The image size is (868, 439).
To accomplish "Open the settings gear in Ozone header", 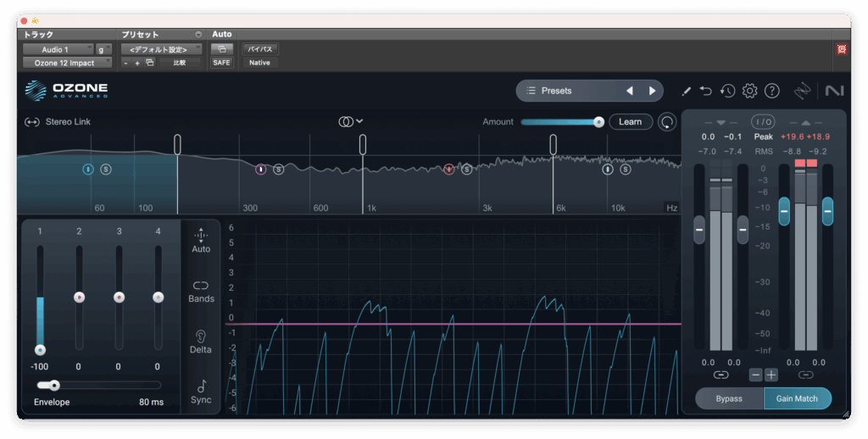I will tap(749, 91).
